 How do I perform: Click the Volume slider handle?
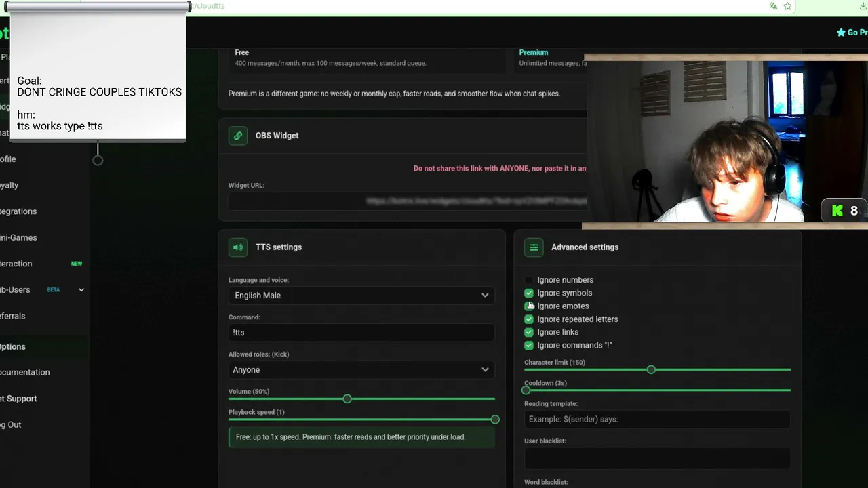pos(347,399)
